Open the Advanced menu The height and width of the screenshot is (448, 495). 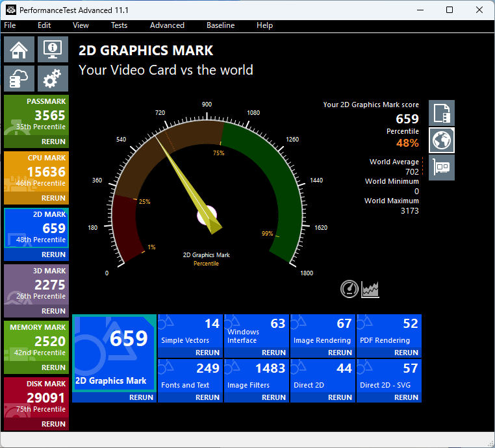point(167,25)
